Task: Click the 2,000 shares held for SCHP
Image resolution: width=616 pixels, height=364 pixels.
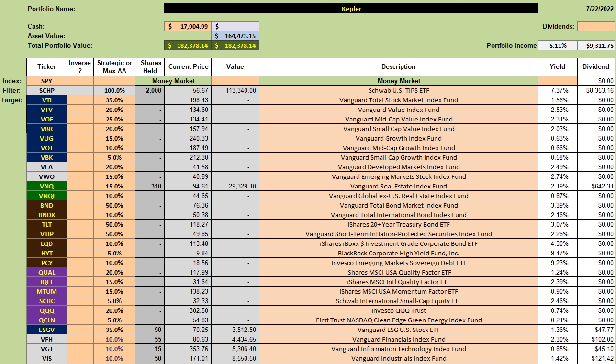Action: click(150, 90)
